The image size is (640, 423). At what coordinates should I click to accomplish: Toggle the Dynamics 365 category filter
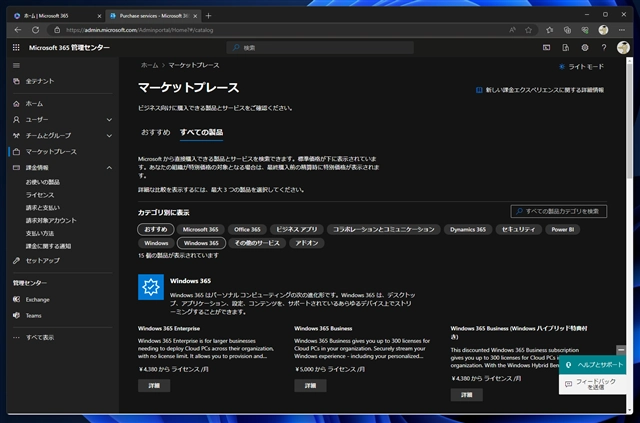click(468, 229)
